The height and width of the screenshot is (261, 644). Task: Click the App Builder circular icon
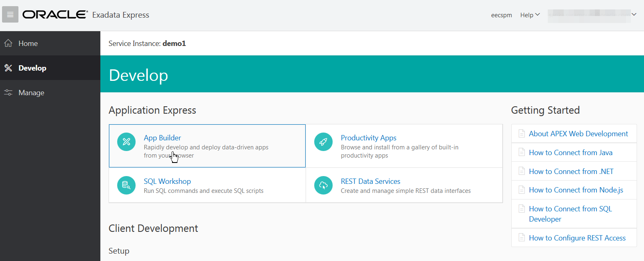tap(126, 142)
